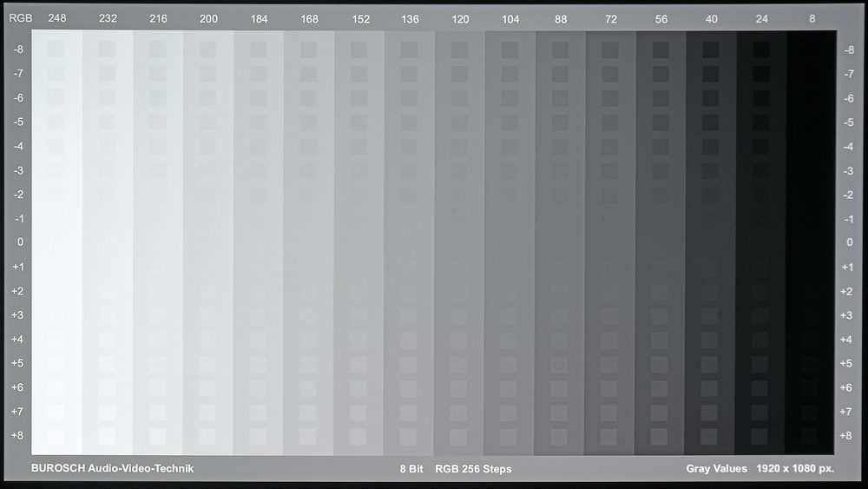The height and width of the screenshot is (489, 868).
Task: Click the right-side row label -8
Action: (849, 50)
